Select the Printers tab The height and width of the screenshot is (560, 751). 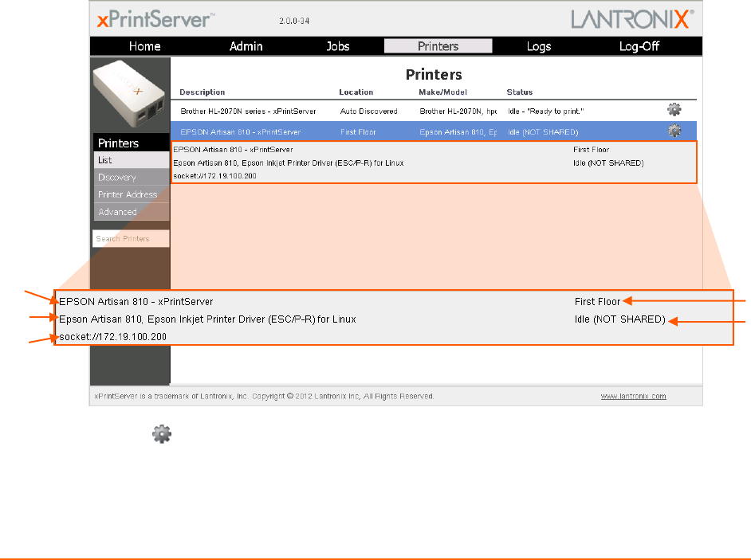point(438,46)
